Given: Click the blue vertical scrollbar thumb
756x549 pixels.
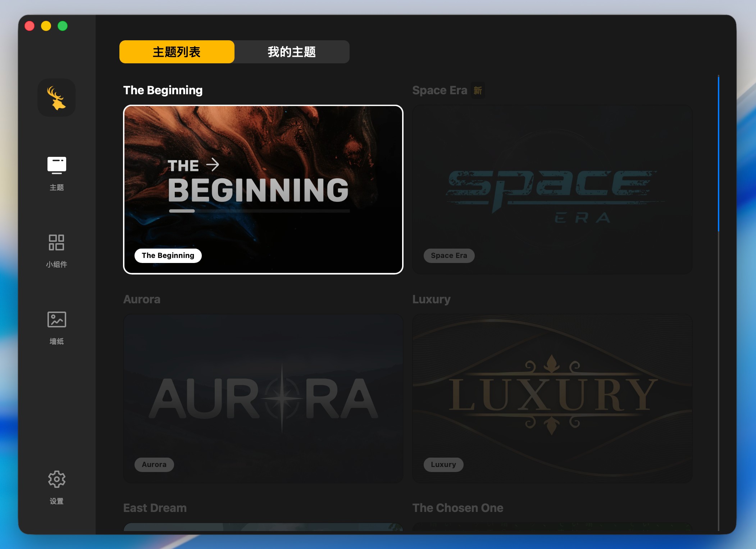Looking at the screenshot, I should 718,154.
